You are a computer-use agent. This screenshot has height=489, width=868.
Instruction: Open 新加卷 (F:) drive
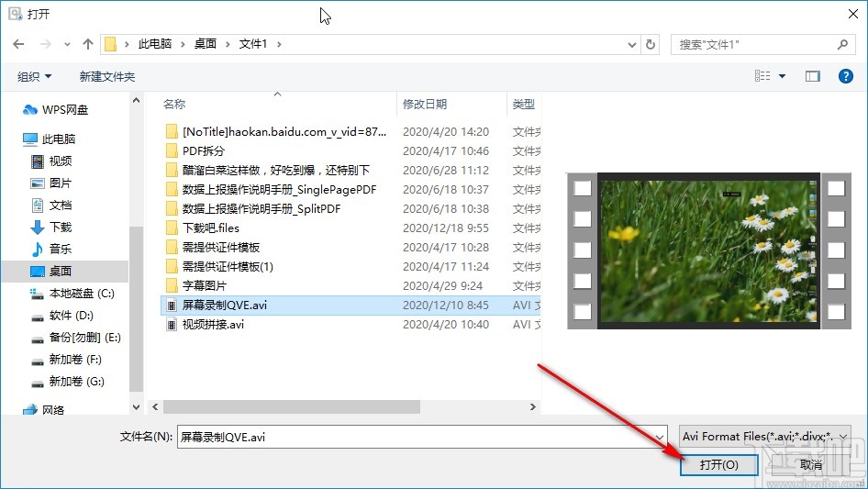66,360
